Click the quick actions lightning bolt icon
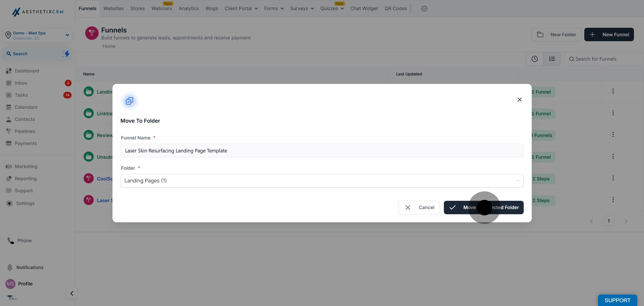Image resolution: width=644 pixels, height=306 pixels. 66,53
